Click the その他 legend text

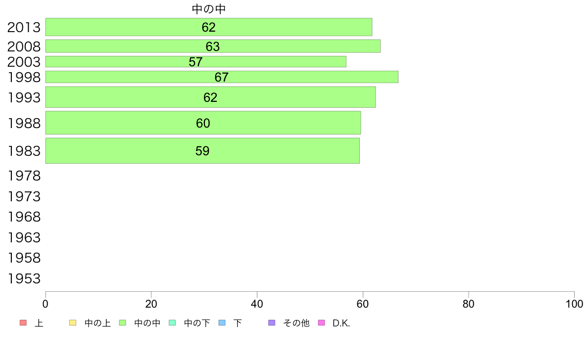coord(296,323)
